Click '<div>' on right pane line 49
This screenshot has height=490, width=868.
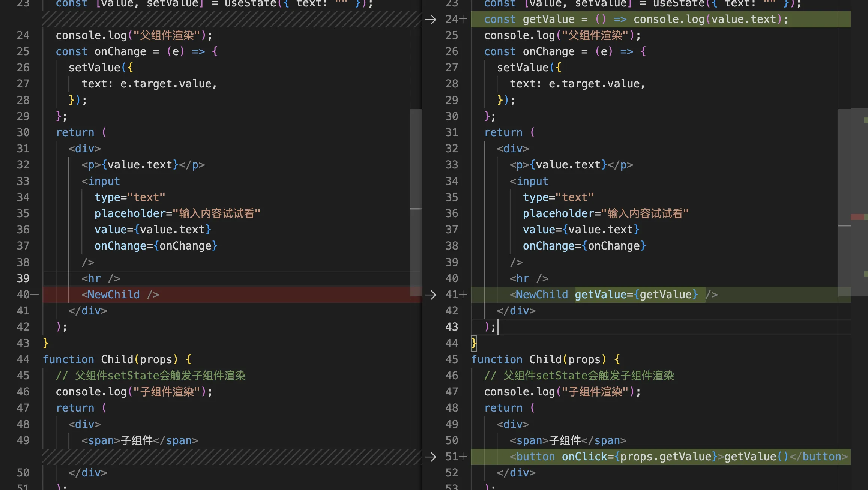pos(513,424)
